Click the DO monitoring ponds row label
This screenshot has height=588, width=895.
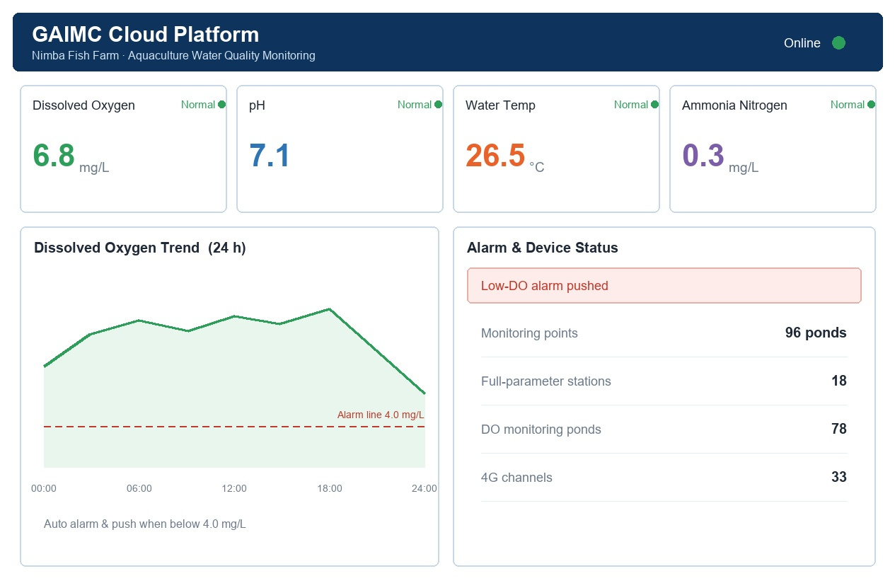coord(541,430)
